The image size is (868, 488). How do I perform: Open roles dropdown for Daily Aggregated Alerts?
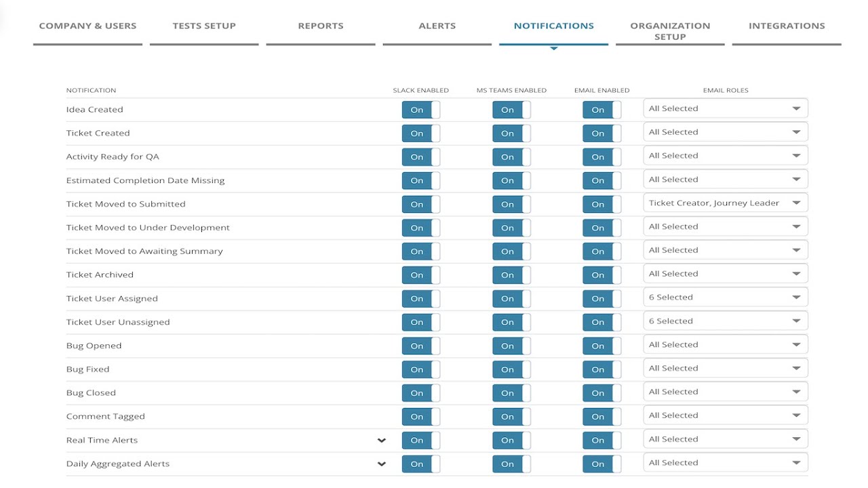pyautogui.click(x=726, y=463)
